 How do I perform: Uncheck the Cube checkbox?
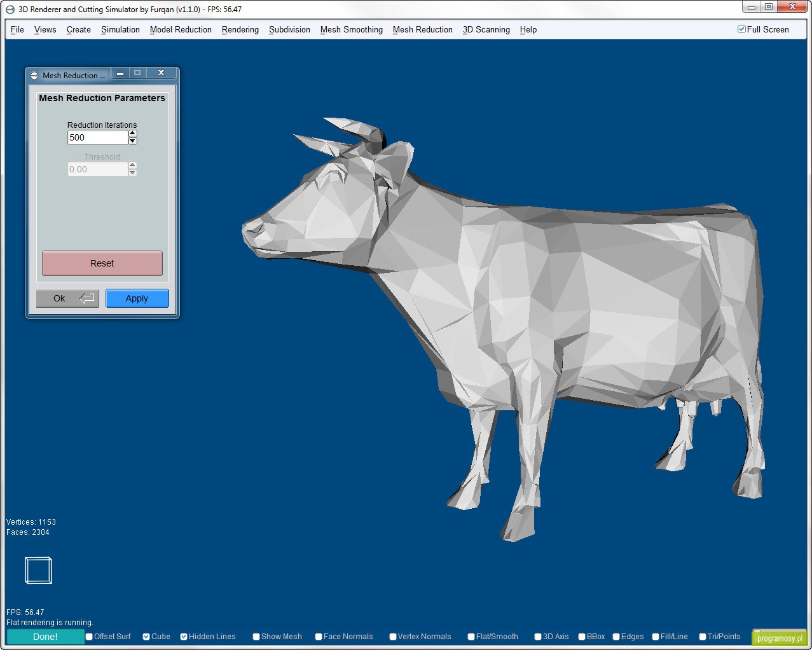pos(146,637)
